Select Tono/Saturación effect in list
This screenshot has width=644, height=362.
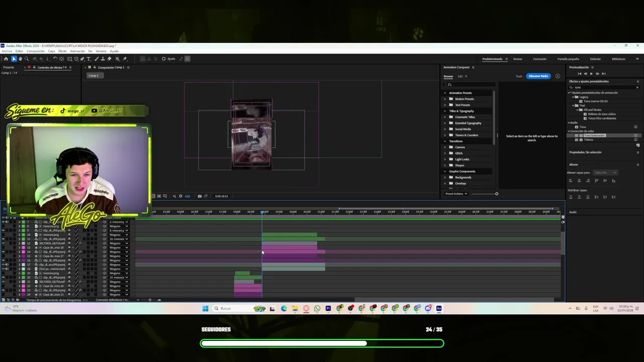click(x=595, y=135)
